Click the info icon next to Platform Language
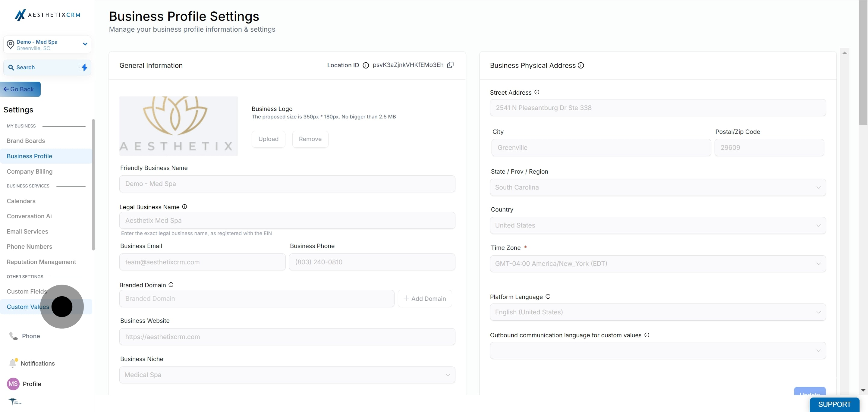The image size is (868, 412). point(548,297)
